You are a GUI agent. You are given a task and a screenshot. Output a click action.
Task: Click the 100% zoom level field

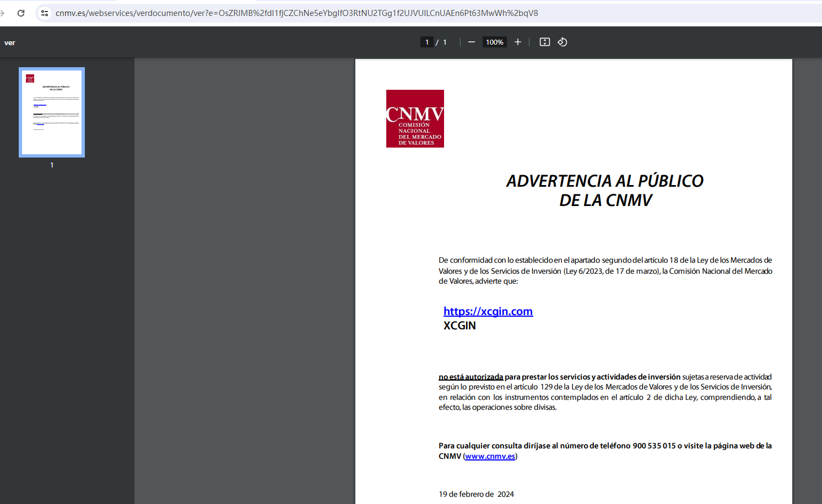click(x=495, y=42)
